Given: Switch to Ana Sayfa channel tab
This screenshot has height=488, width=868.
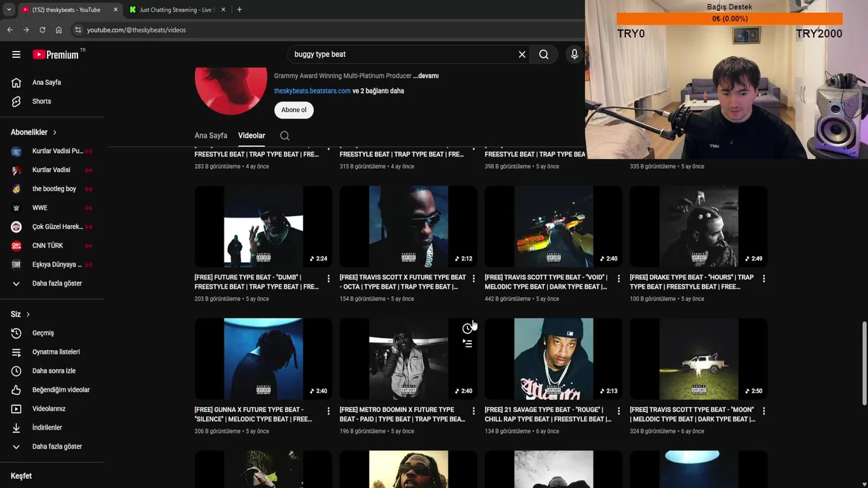Looking at the screenshot, I should pos(211,136).
